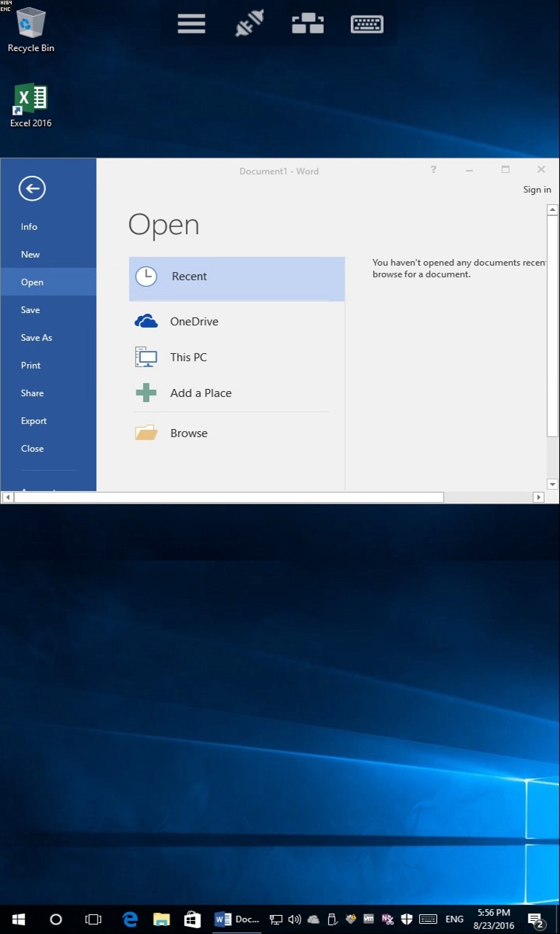Click the back arrow in Word backstage
This screenshot has height=934, width=560.
pyautogui.click(x=32, y=189)
